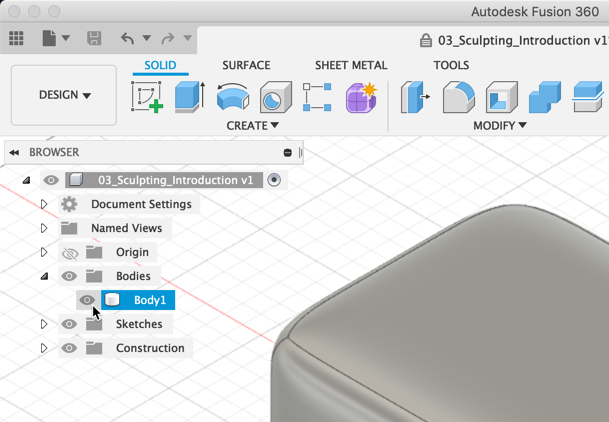Collapse the BROWSER panel with double arrows
The image size is (609, 422).
(14, 153)
